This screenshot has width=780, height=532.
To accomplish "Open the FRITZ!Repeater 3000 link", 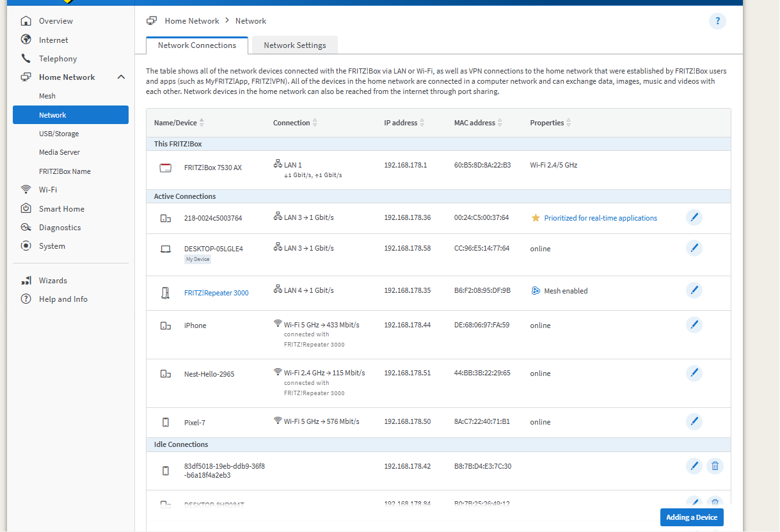I will click(x=216, y=293).
